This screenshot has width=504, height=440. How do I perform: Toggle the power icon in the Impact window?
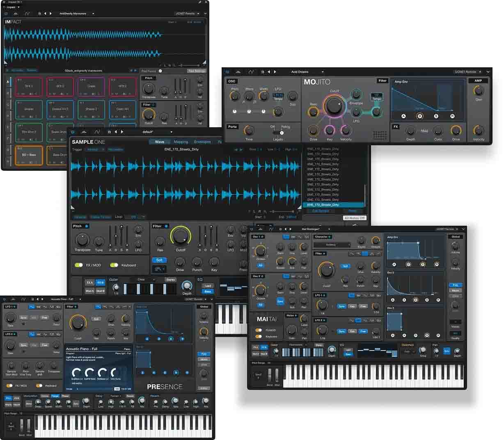pyautogui.click(x=6, y=14)
